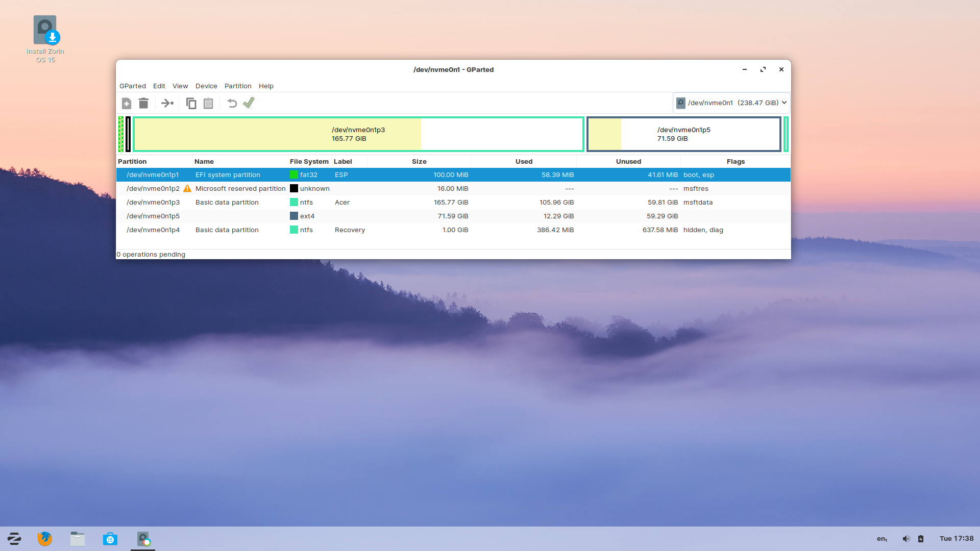This screenshot has width=980, height=551.
Task: Open the Partition menu
Action: pyautogui.click(x=238, y=86)
